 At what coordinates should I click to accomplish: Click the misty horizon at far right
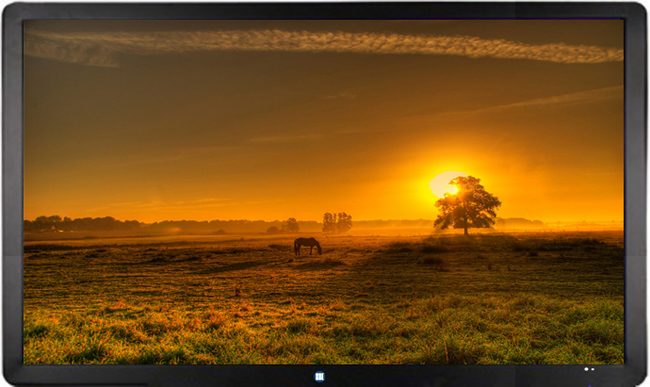click(x=580, y=225)
